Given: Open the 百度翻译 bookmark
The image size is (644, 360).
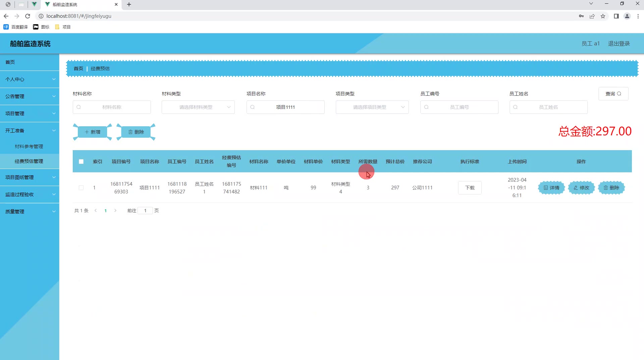Looking at the screenshot, I should coord(15,27).
